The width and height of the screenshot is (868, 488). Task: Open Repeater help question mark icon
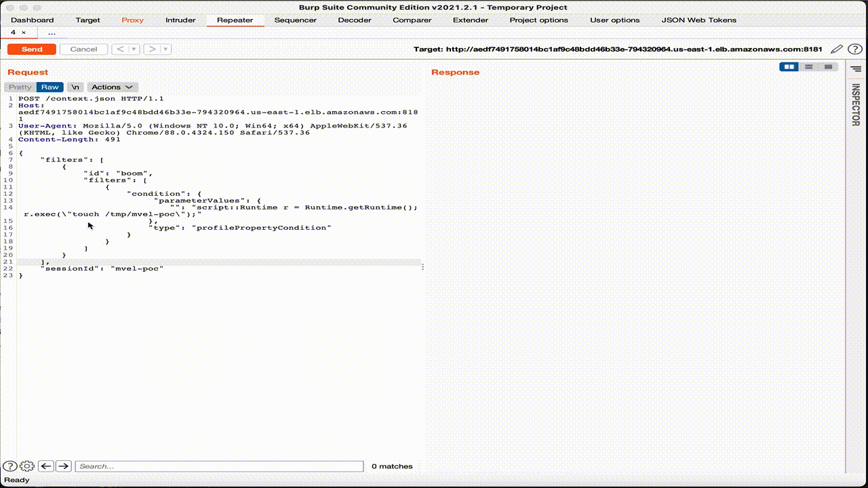coord(854,49)
